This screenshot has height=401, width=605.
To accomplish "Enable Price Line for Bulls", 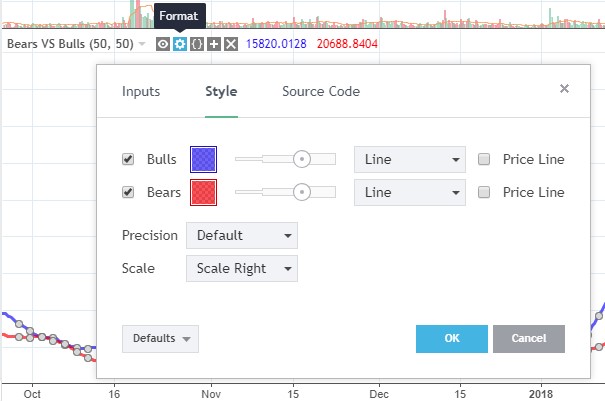I will (484, 159).
